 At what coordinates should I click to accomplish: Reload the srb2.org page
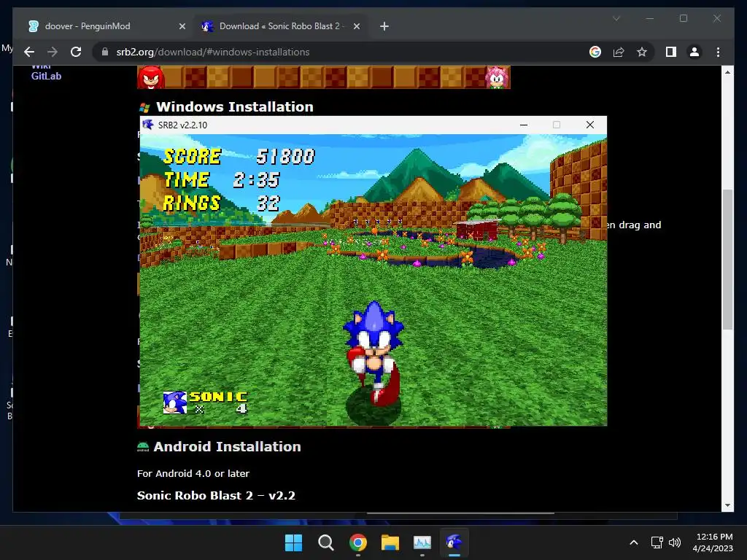pyautogui.click(x=76, y=52)
